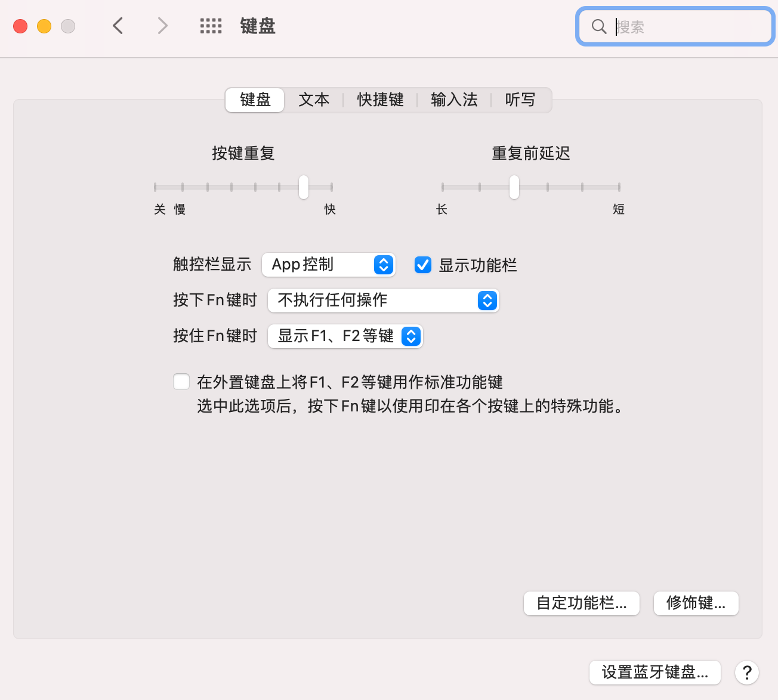This screenshot has height=700, width=778.
Task: Open help with the question mark button
Action: (746, 673)
